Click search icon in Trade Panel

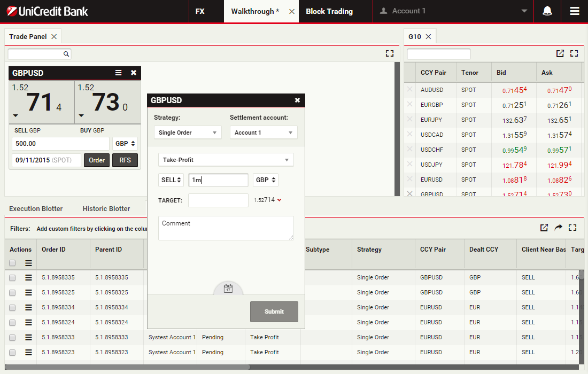(x=66, y=54)
